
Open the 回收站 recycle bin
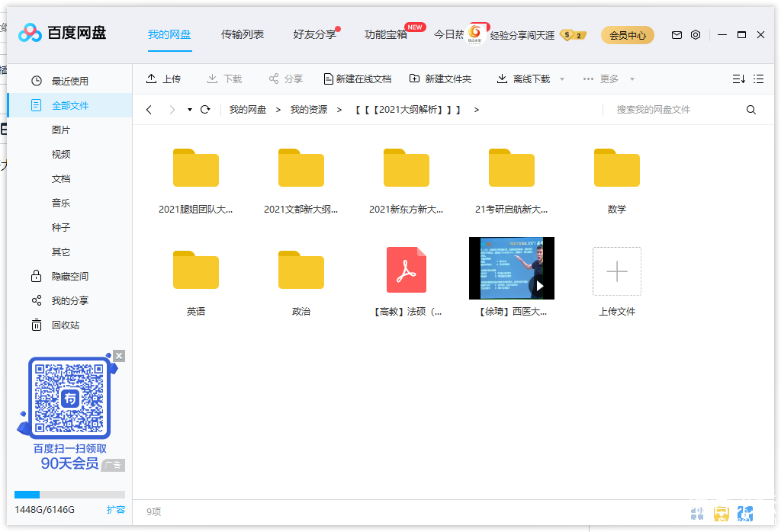(65, 325)
